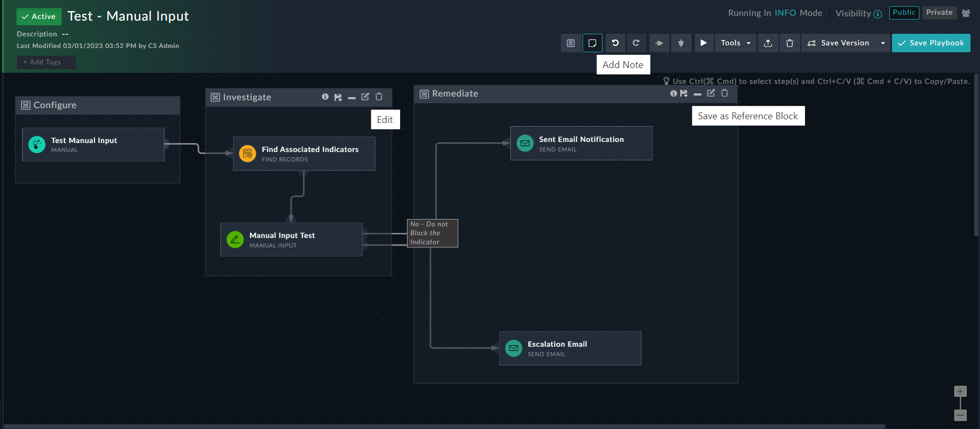Trigger playbook run with play icon
Image resolution: width=980 pixels, height=429 pixels.
coord(703,43)
